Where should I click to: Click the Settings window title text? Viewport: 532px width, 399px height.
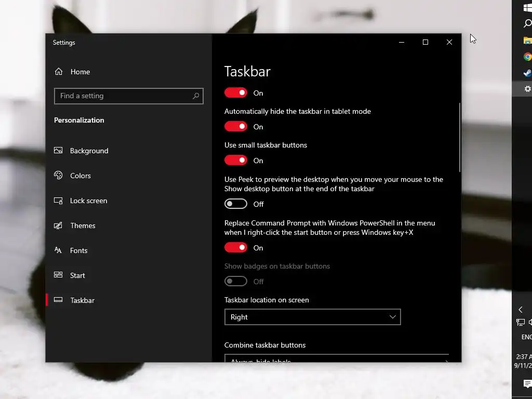tap(64, 43)
